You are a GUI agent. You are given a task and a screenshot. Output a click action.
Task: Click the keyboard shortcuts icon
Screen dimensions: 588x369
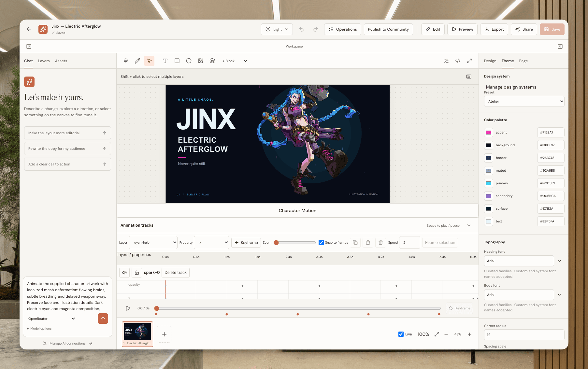point(469,77)
